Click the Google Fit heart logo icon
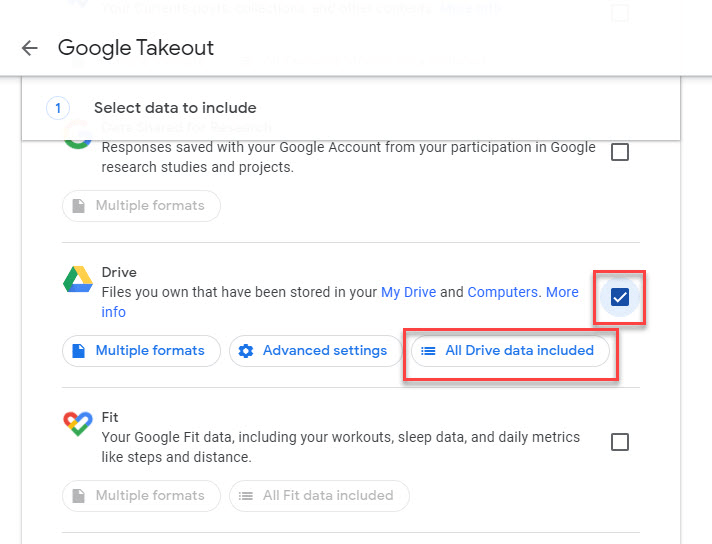712x544 pixels. point(78,424)
